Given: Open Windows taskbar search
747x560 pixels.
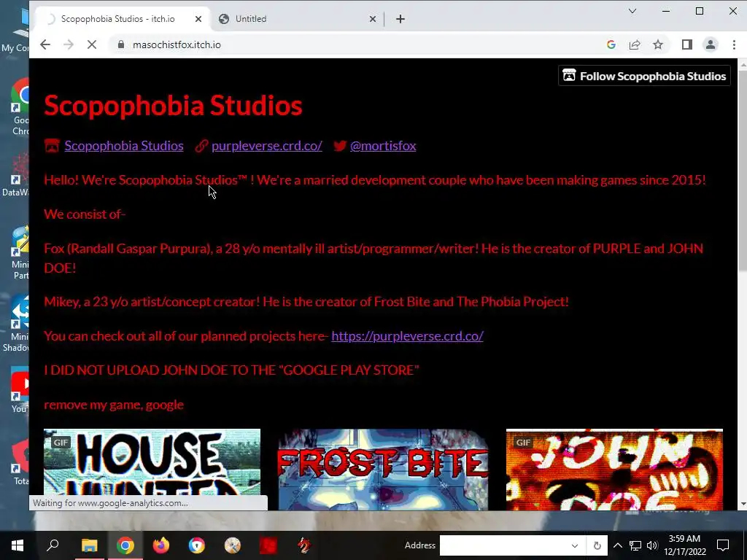Looking at the screenshot, I should (x=53, y=545).
